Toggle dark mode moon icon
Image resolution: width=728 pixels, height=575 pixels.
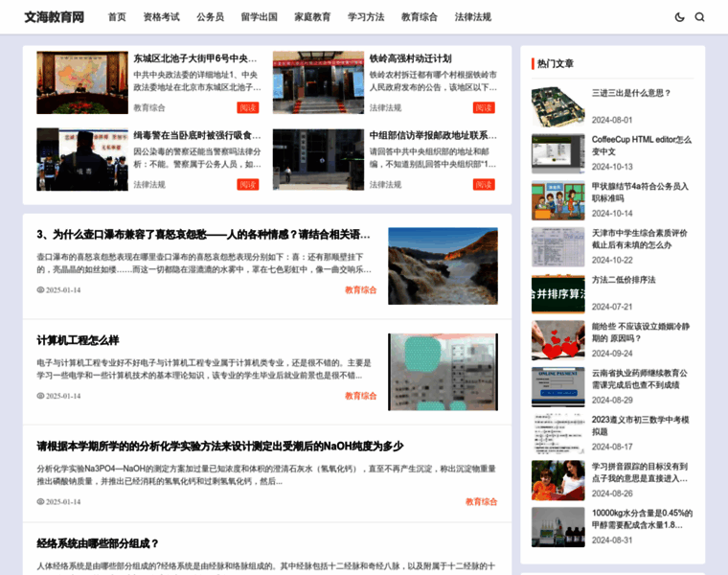tap(679, 17)
